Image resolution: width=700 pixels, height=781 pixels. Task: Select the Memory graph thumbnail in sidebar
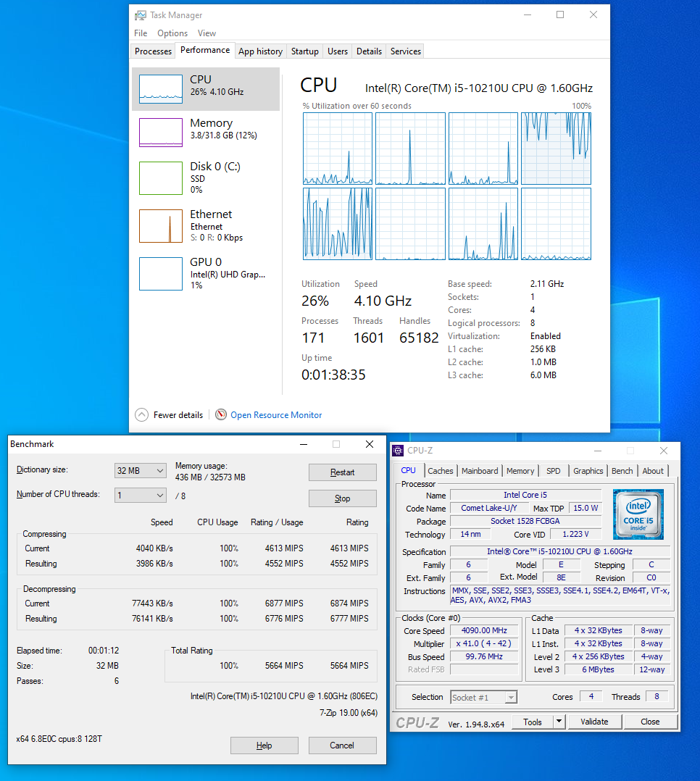[x=160, y=133]
